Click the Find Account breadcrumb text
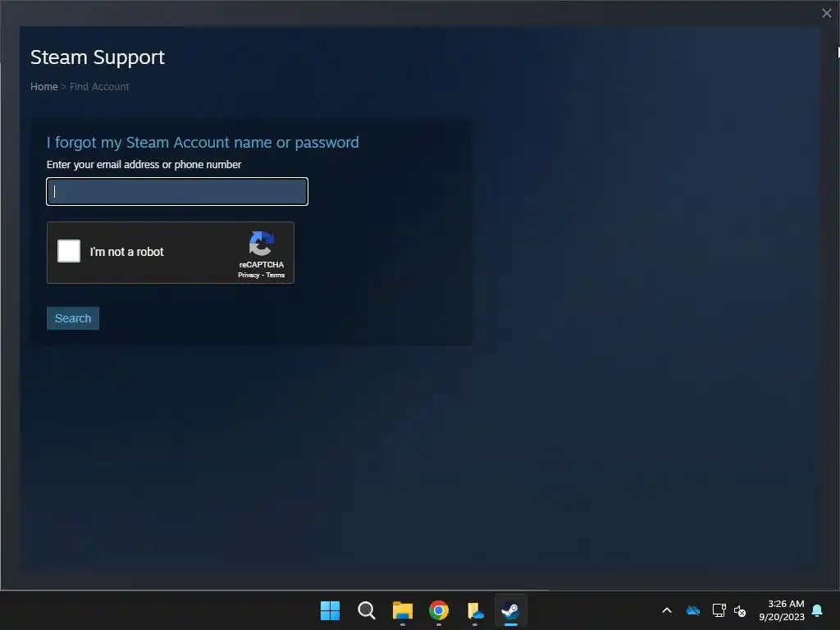The height and width of the screenshot is (630, 840). pos(99,87)
